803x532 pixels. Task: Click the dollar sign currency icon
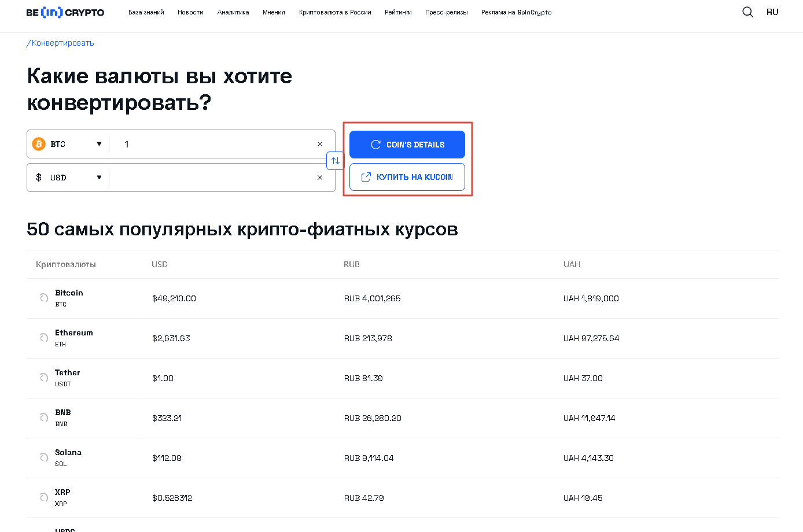[x=39, y=178]
